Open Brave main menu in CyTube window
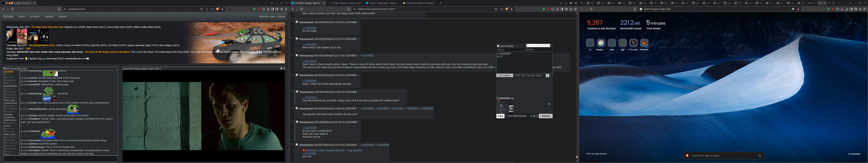This screenshot has height=163, width=868. click(x=286, y=9)
